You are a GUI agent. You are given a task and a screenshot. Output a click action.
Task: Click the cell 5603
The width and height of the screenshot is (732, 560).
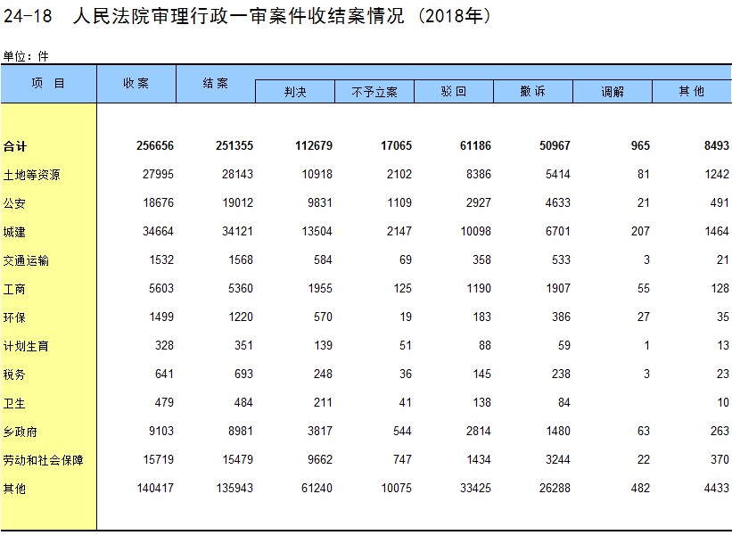161,288
